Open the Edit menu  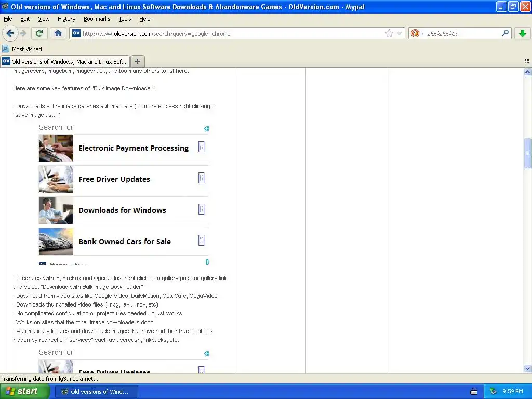coord(25,19)
